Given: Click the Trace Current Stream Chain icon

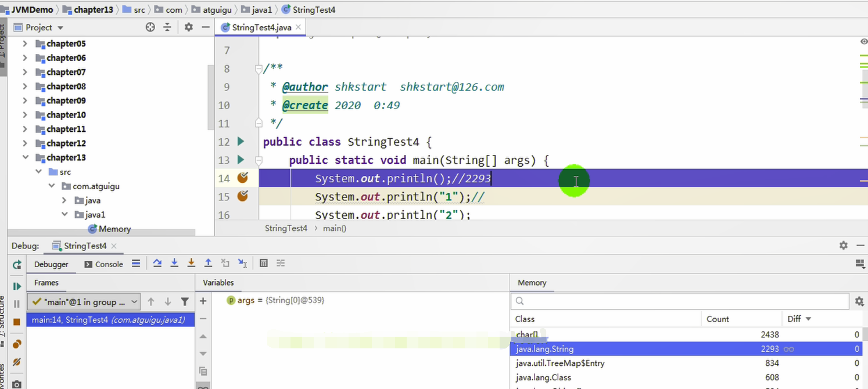Looking at the screenshot, I should (x=281, y=264).
